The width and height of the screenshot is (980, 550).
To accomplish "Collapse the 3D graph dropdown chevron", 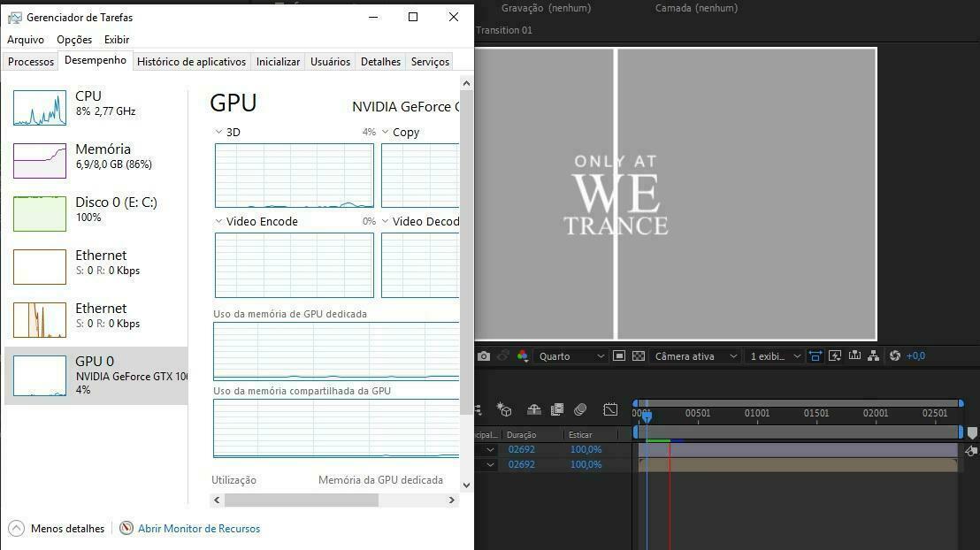I will click(x=218, y=132).
